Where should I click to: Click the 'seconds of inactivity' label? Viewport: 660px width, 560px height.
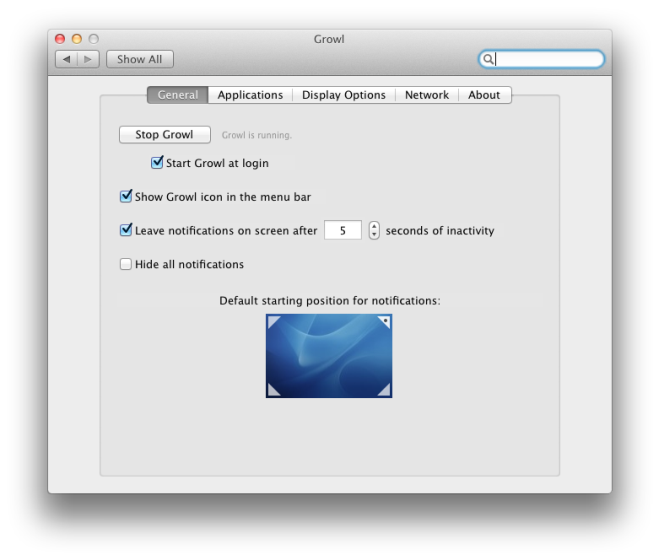(440, 231)
